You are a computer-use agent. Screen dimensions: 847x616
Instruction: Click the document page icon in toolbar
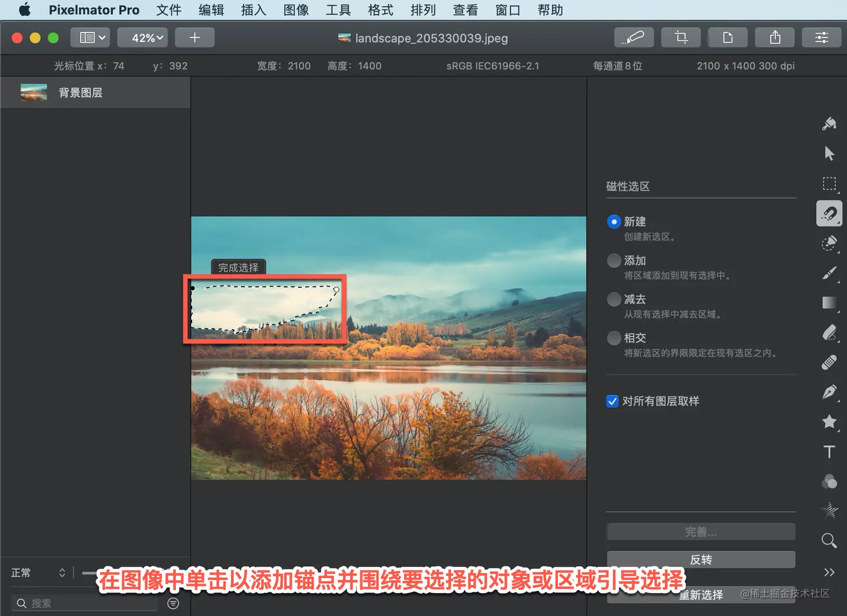click(728, 38)
